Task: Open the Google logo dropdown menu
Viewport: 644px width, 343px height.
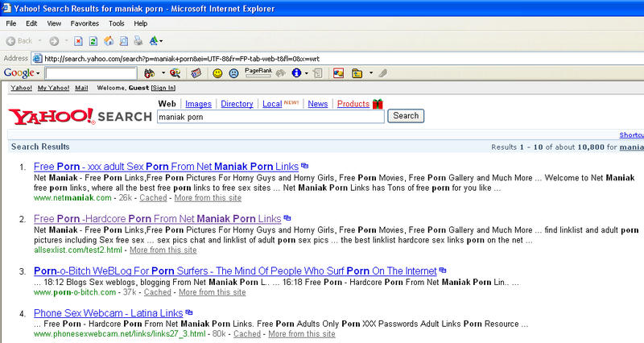Action: point(23,73)
